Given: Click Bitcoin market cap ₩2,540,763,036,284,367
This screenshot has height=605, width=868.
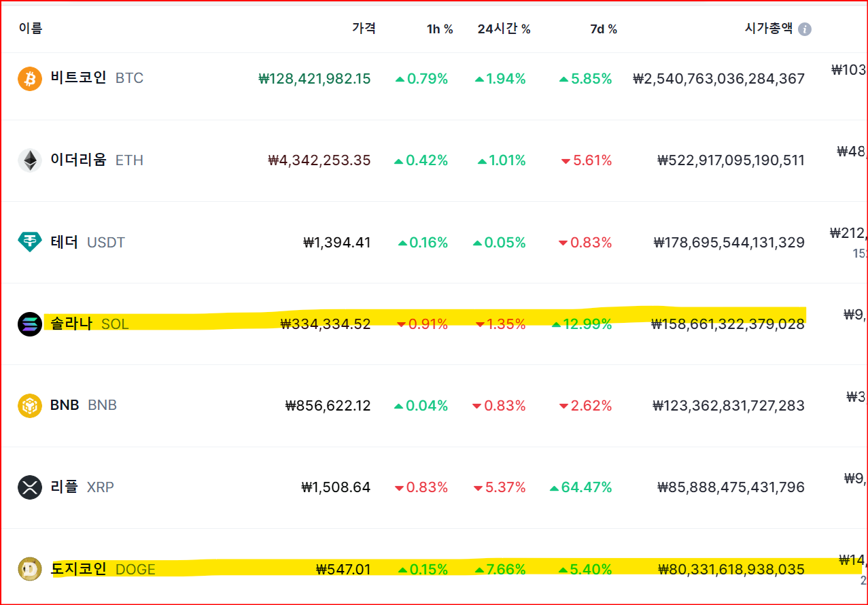Looking at the screenshot, I should tap(719, 79).
